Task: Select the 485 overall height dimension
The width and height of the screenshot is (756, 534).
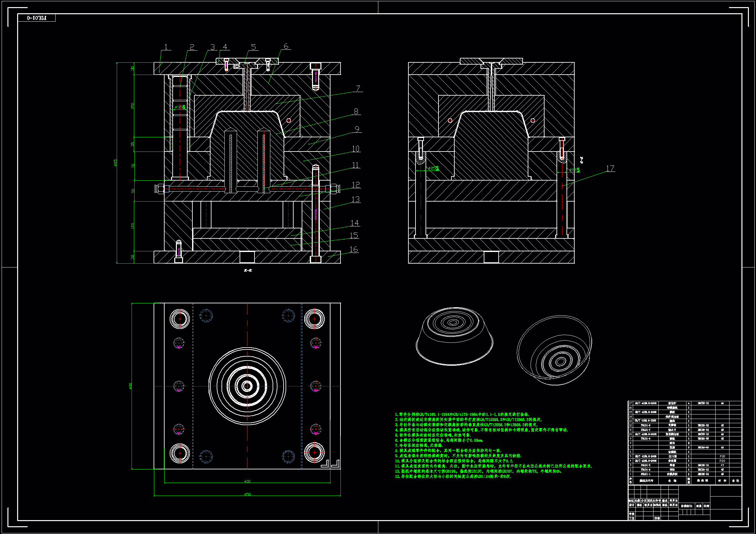Action: [115, 163]
